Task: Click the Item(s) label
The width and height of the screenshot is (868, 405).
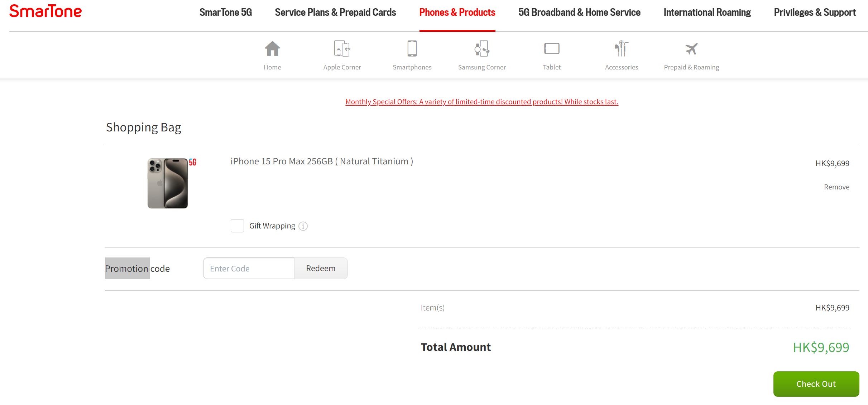Action: click(432, 308)
